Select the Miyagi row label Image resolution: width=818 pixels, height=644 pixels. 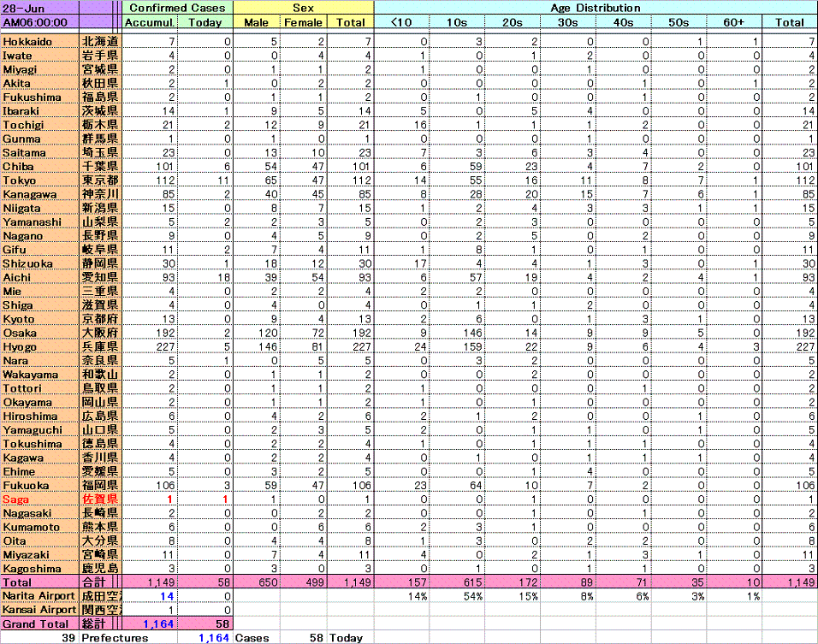click(x=39, y=69)
